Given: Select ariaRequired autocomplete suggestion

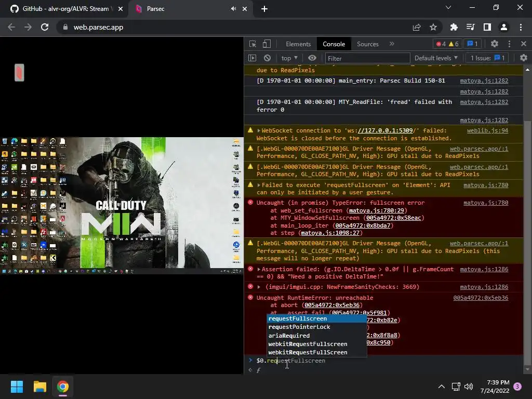Looking at the screenshot, I should tap(316, 336).
